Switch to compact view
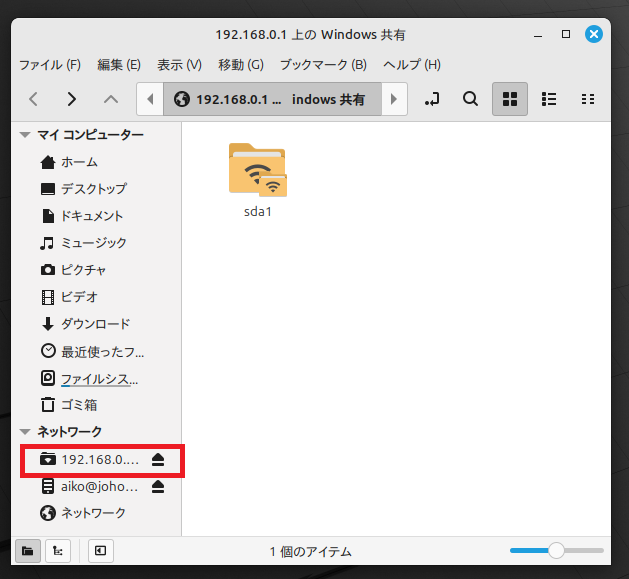The image size is (629, 579). pos(588,99)
